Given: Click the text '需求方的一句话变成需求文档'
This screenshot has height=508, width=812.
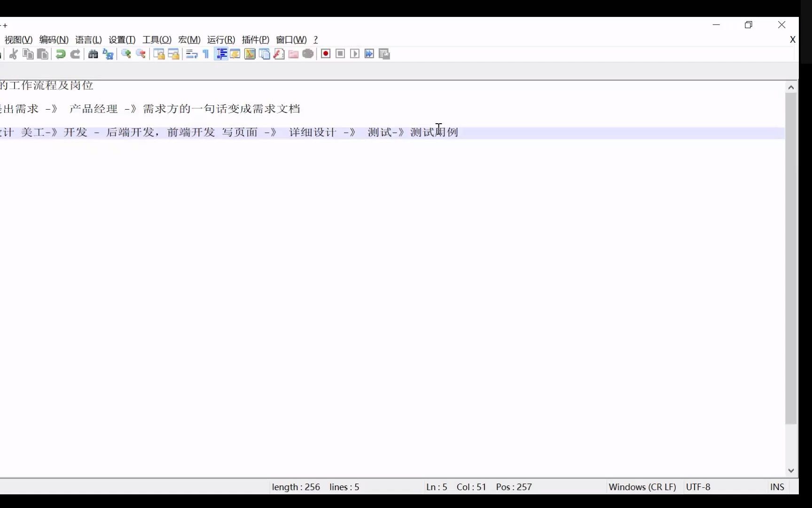Looking at the screenshot, I should click(221, 109).
